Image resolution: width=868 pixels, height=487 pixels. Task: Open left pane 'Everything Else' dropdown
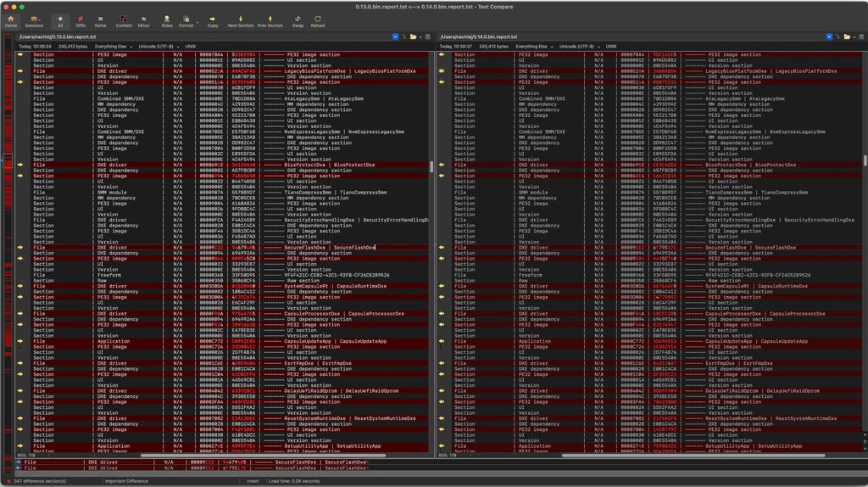pyautogui.click(x=114, y=47)
